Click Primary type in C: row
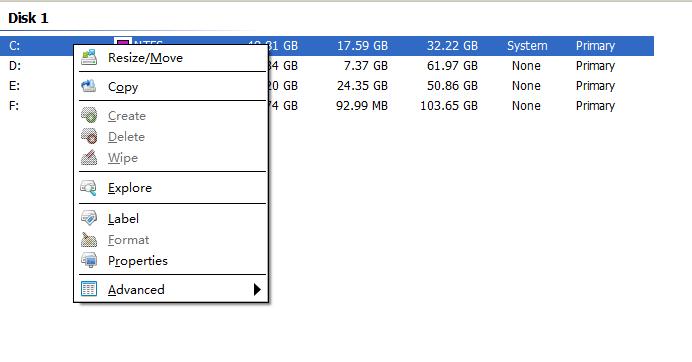The height and width of the screenshot is (362, 692). pyautogui.click(x=595, y=46)
